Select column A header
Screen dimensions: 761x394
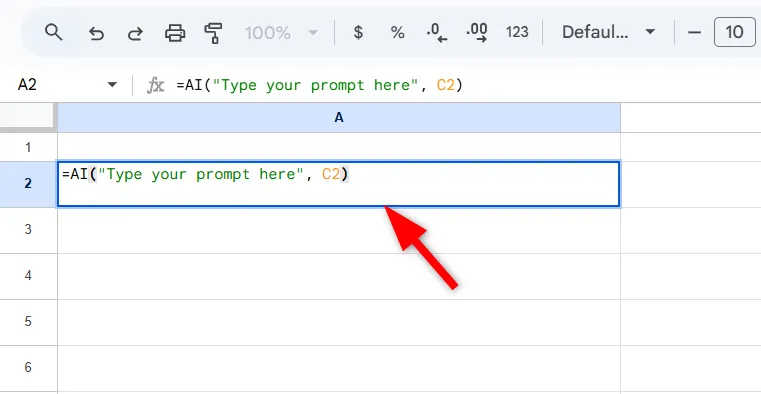point(339,117)
